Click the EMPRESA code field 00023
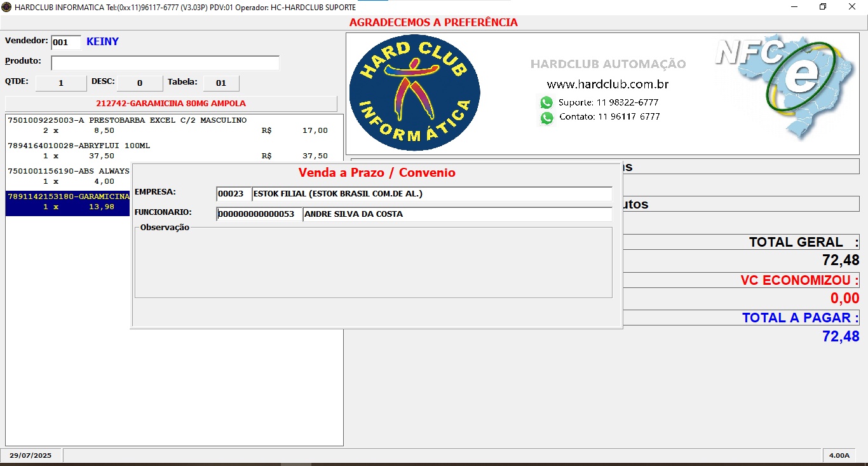 (x=234, y=194)
